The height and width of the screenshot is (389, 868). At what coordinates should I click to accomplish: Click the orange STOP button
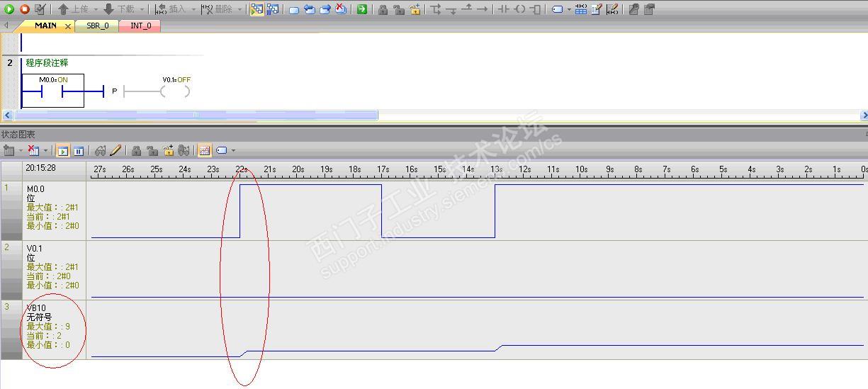pyautogui.click(x=25, y=9)
